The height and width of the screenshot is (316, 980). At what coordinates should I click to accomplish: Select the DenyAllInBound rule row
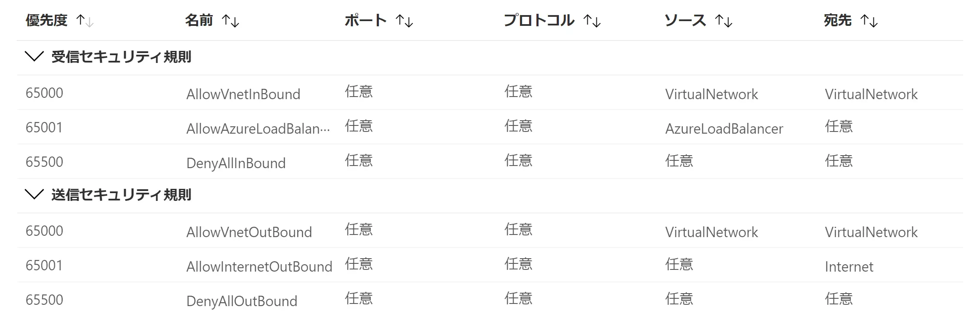point(490,162)
